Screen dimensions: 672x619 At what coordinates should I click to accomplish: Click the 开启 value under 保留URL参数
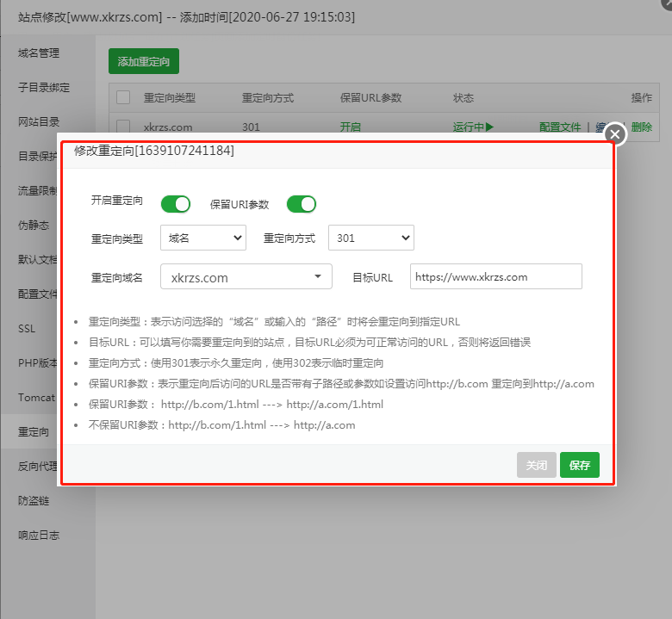(350, 127)
